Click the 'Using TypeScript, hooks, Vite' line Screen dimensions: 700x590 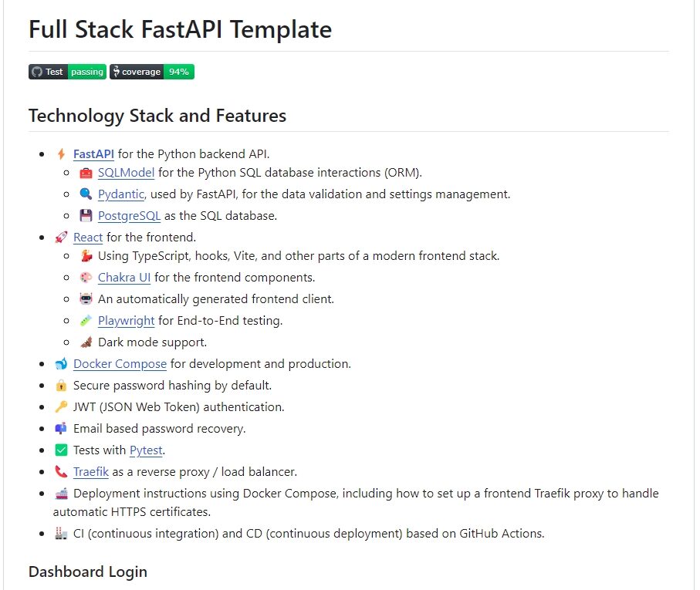tap(299, 256)
